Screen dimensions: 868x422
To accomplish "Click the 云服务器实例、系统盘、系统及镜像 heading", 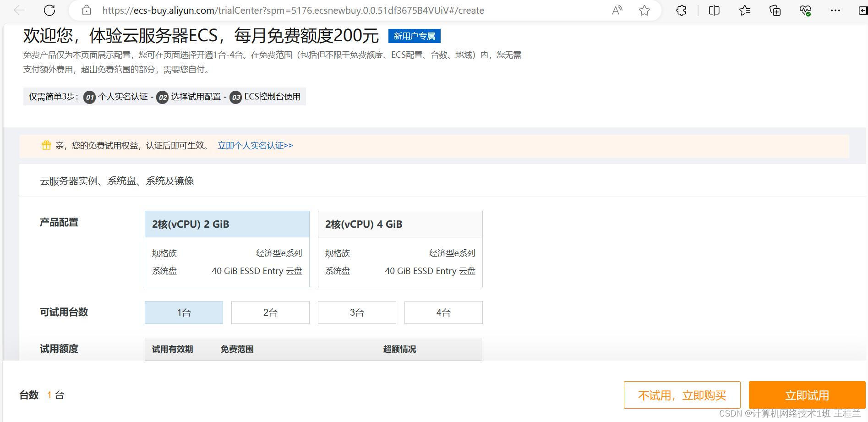I will 117,181.
